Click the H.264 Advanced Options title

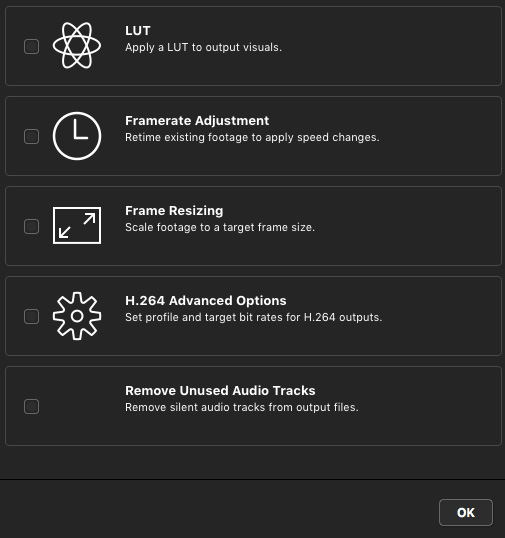pyautogui.click(x=205, y=301)
